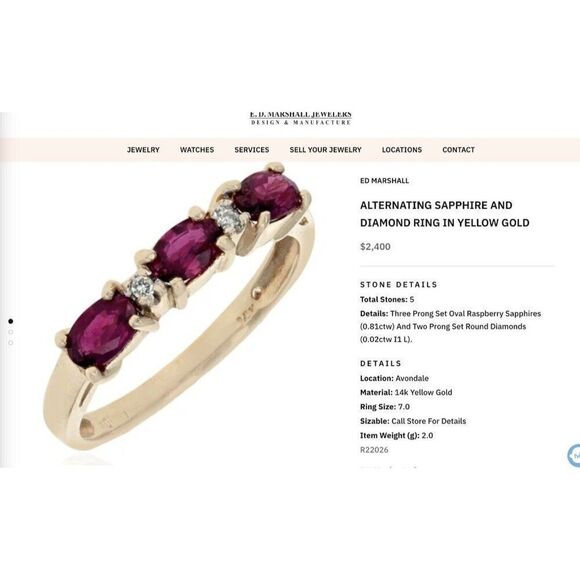Viewport: 580px width, 580px height.
Task: Go to the Services page
Action: point(252,150)
